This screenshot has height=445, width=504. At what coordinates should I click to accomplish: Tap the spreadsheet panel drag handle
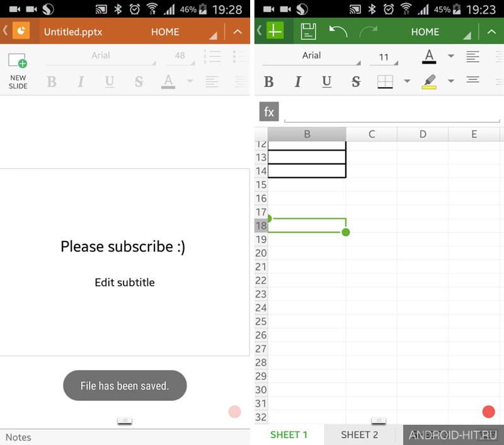click(x=379, y=420)
